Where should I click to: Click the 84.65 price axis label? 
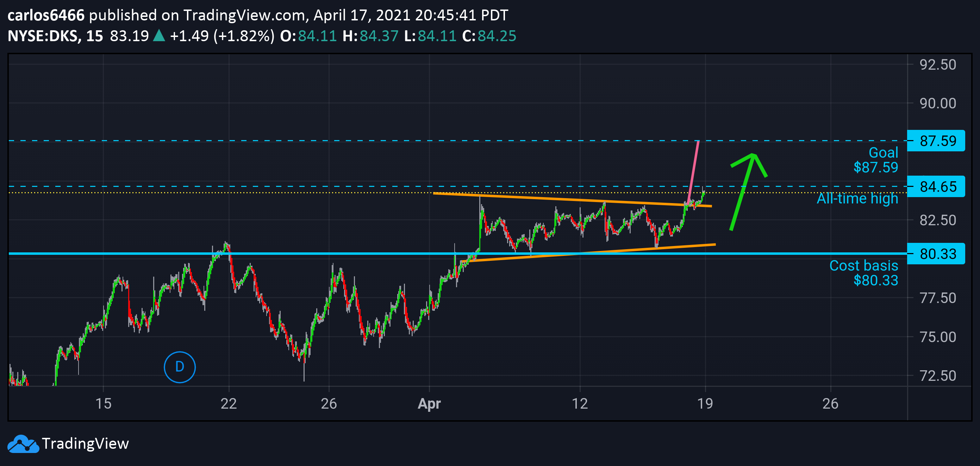point(936,187)
